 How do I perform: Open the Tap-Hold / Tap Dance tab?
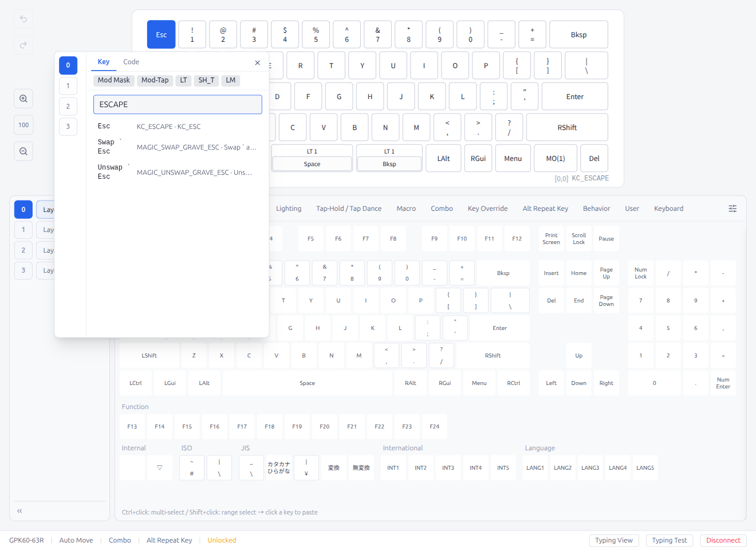(349, 209)
